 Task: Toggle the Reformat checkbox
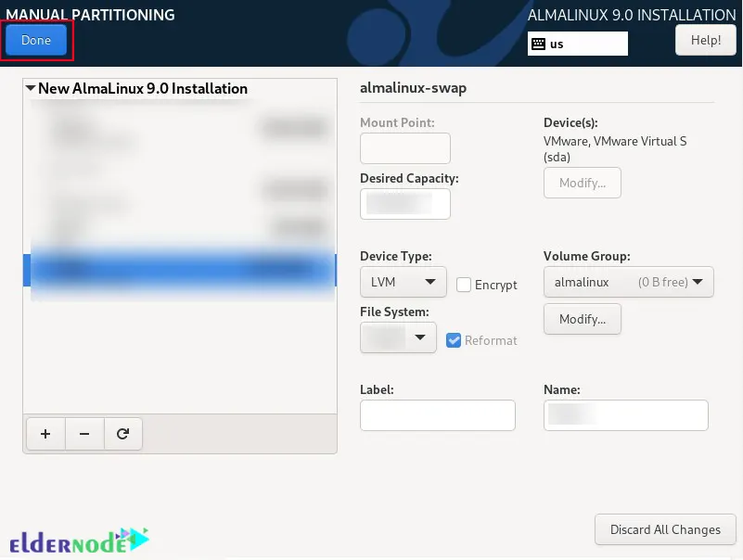pyautogui.click(x=454, y=340)
